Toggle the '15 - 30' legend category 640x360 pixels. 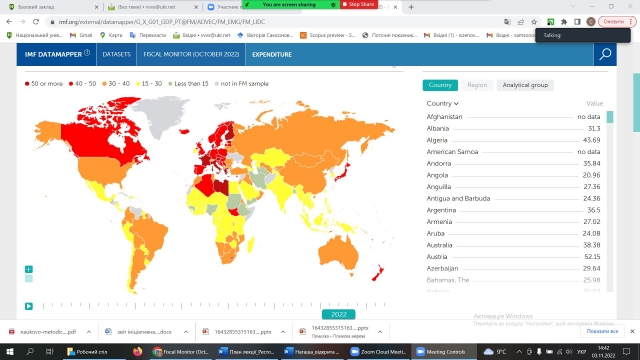[x=149, y=84]
